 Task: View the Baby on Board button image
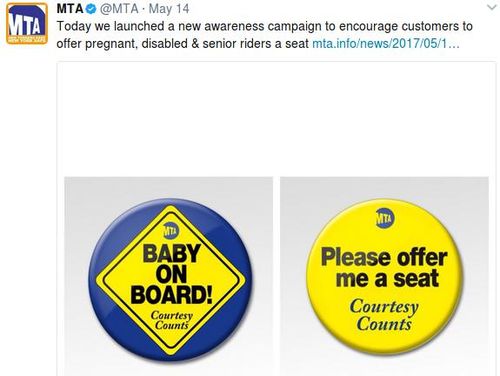coord(168,276)
